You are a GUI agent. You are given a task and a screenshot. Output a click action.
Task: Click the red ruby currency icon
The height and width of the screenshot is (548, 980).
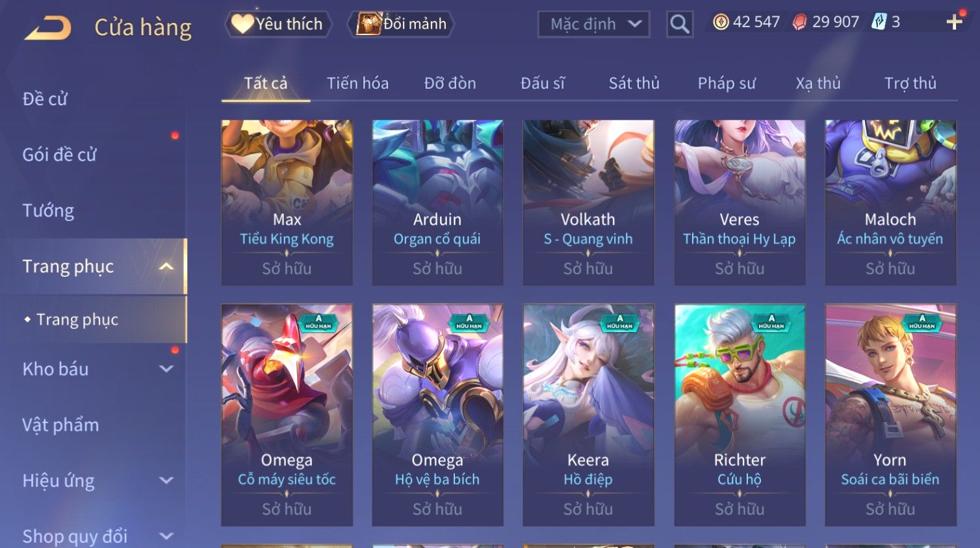[x=799, y=22]
